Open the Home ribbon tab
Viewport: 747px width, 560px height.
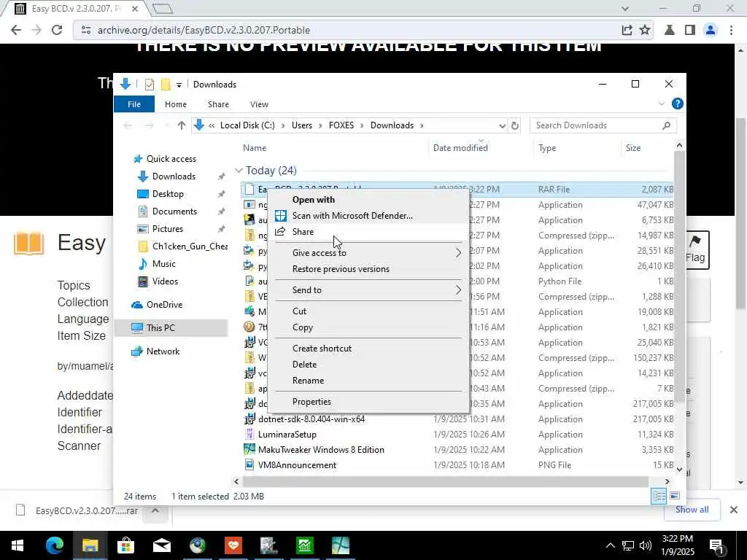tap(175, 104)
